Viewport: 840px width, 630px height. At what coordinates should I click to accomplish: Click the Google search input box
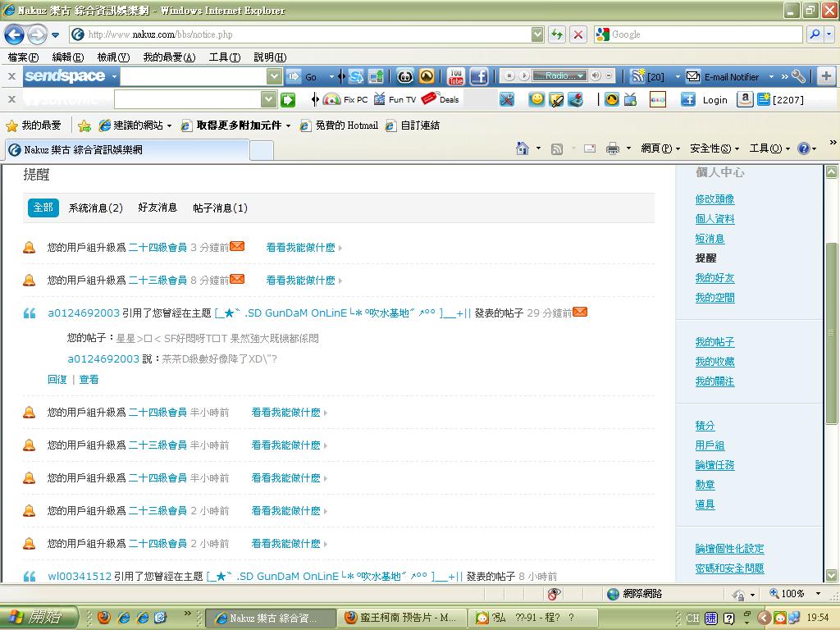tap(706, 34)
